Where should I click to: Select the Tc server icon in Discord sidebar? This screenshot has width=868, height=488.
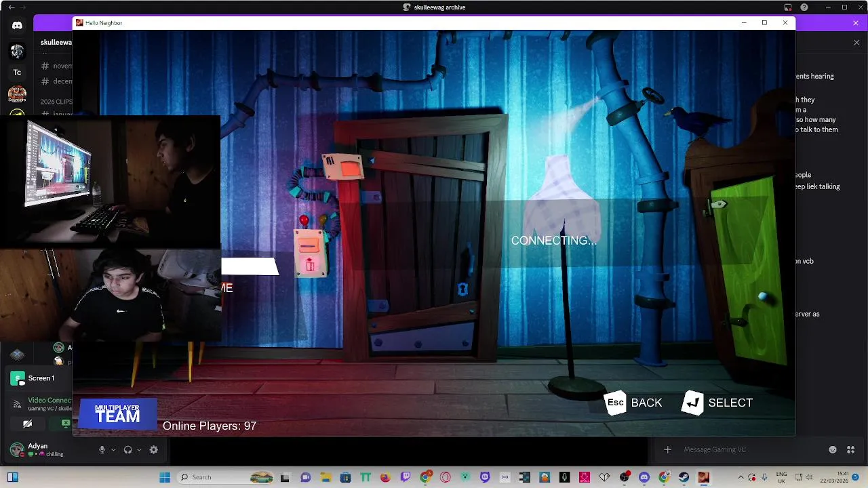(x=17, y=73)
